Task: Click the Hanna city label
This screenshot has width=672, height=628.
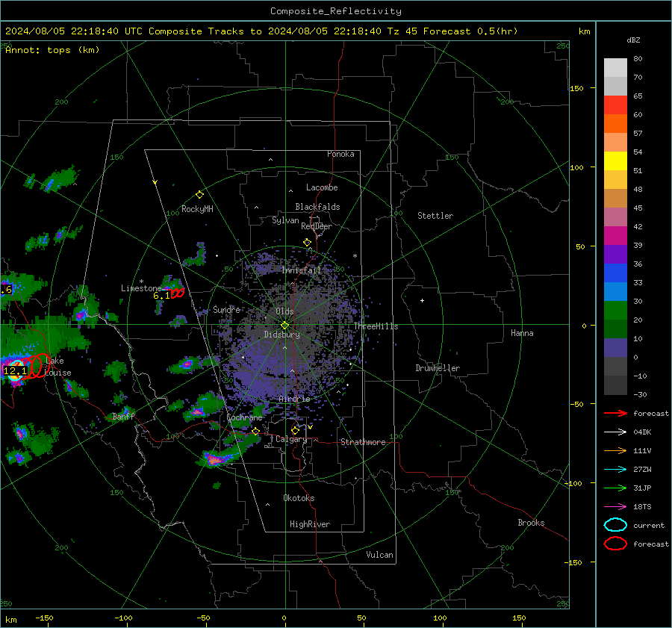Action: tap(522, 333)
